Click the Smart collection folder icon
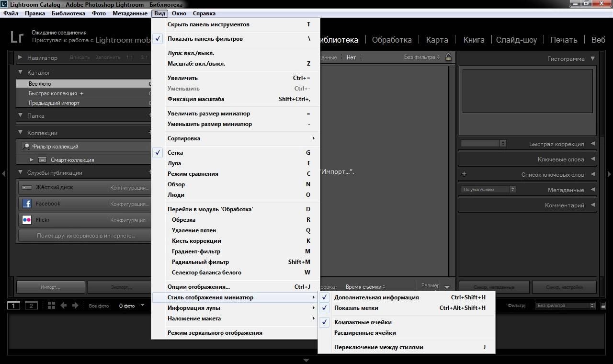The height and width of the screenshot is (364, 613). click(x=42, y=159)
